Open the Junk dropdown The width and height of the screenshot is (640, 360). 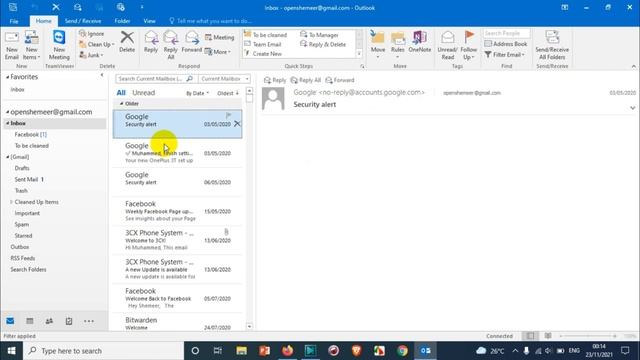coord(91,55)
